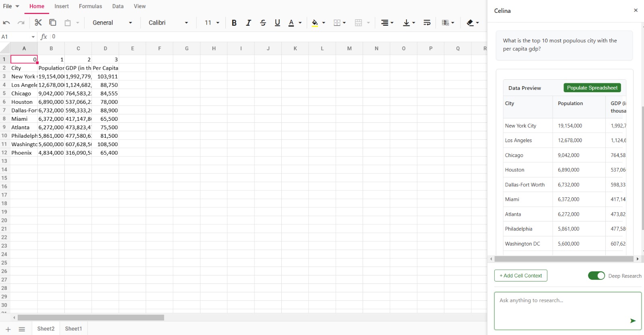Select the cell containing Chicago
644x335 pixels.
pyautogui.click(x=24, y=93)
